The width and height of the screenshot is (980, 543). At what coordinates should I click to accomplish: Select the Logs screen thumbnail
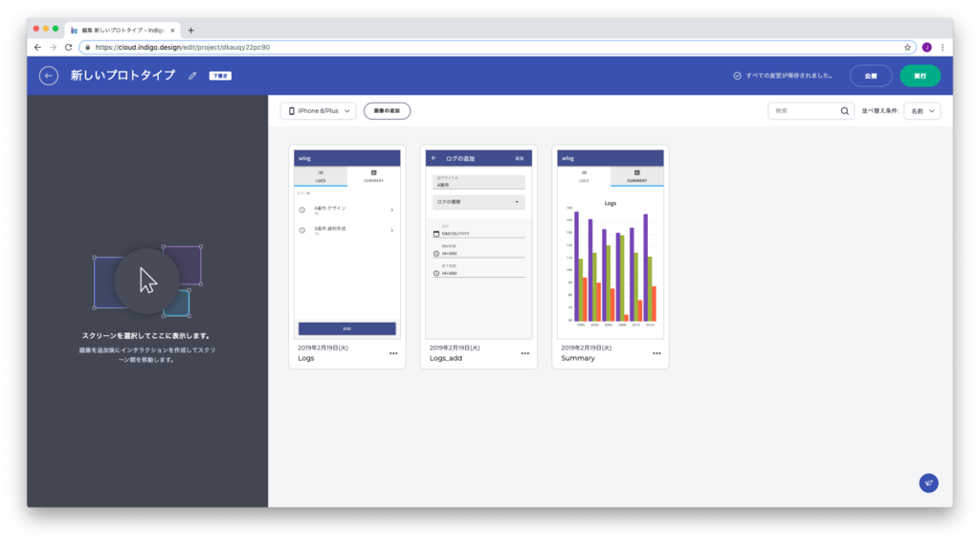coord(346,244)
